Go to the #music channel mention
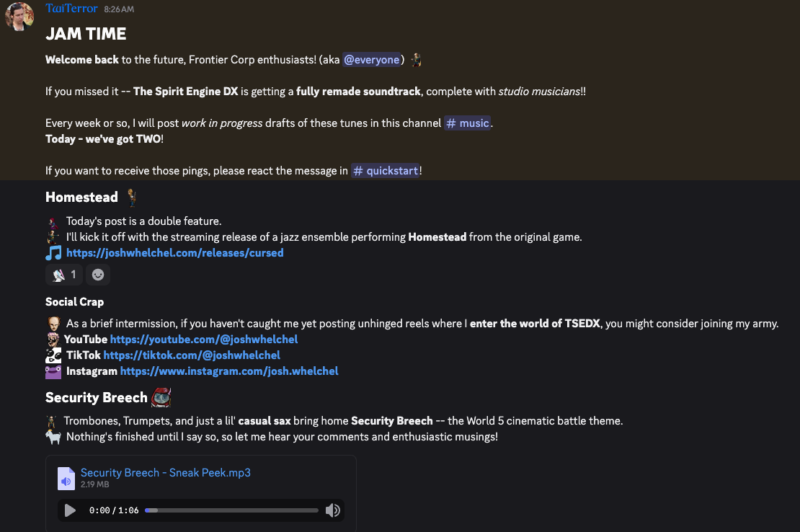Screen dimensions: 800x532 468,123
